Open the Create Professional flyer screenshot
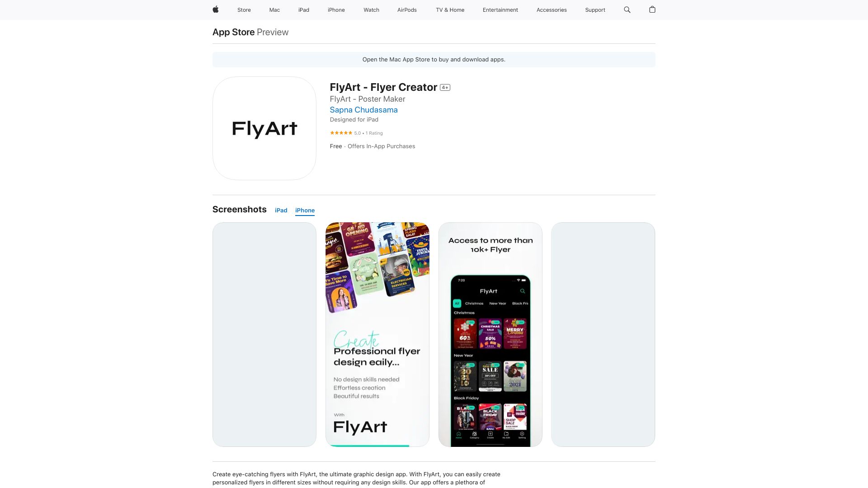The height and width of the screenshot is (488, 868). click(x=377, y=334)
